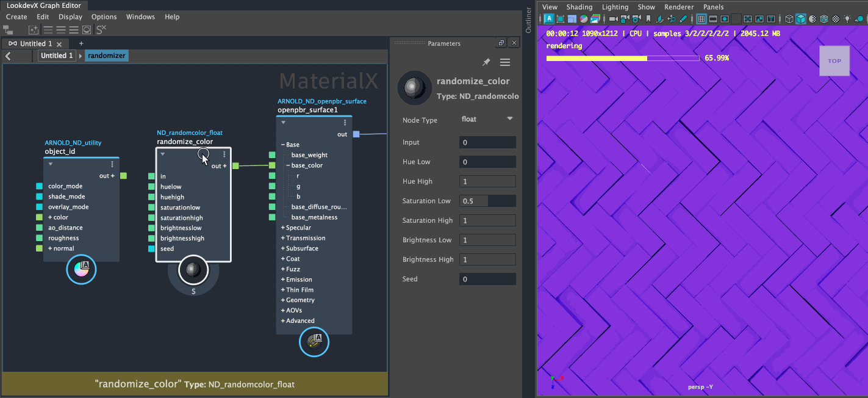868x398 pixels.
Task: Expand the Emission section
Action: (283, 280)
